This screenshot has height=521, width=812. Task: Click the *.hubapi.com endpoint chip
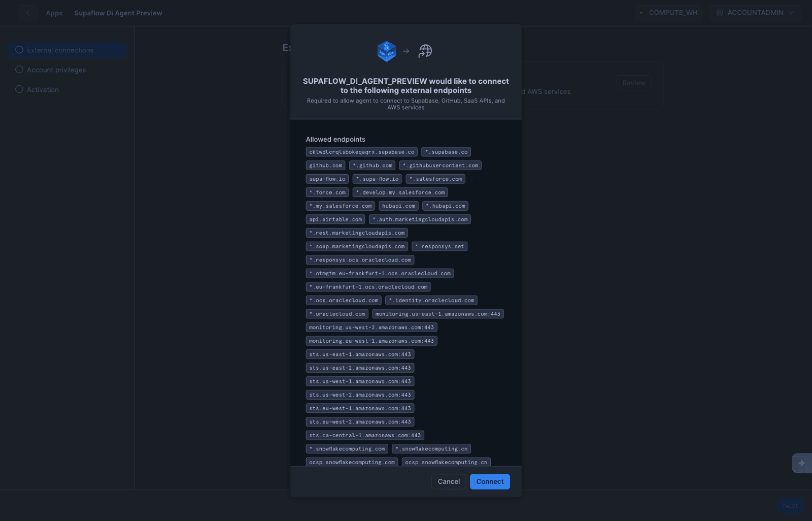[446, 206]
